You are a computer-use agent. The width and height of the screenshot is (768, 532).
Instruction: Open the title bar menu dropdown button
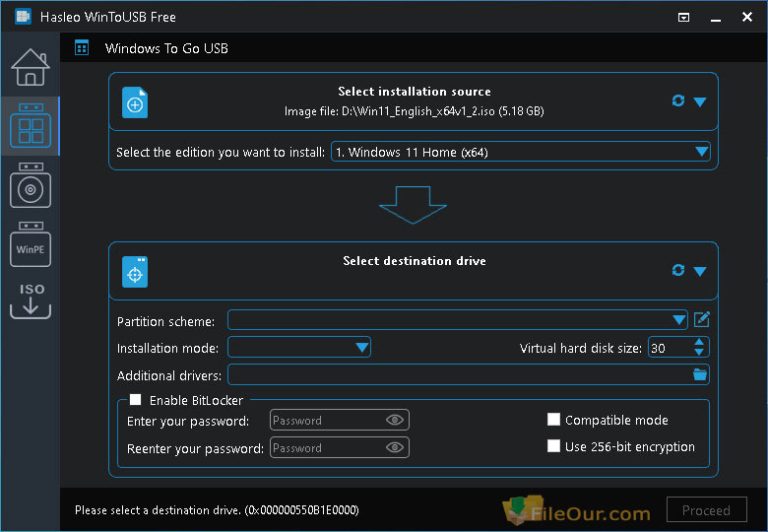683,18
